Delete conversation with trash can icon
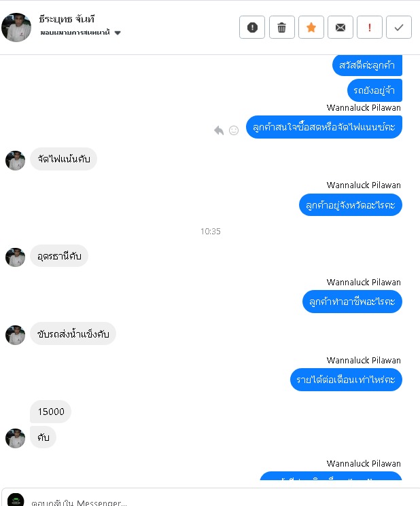The image size is (420, 506). pos(281,27)
